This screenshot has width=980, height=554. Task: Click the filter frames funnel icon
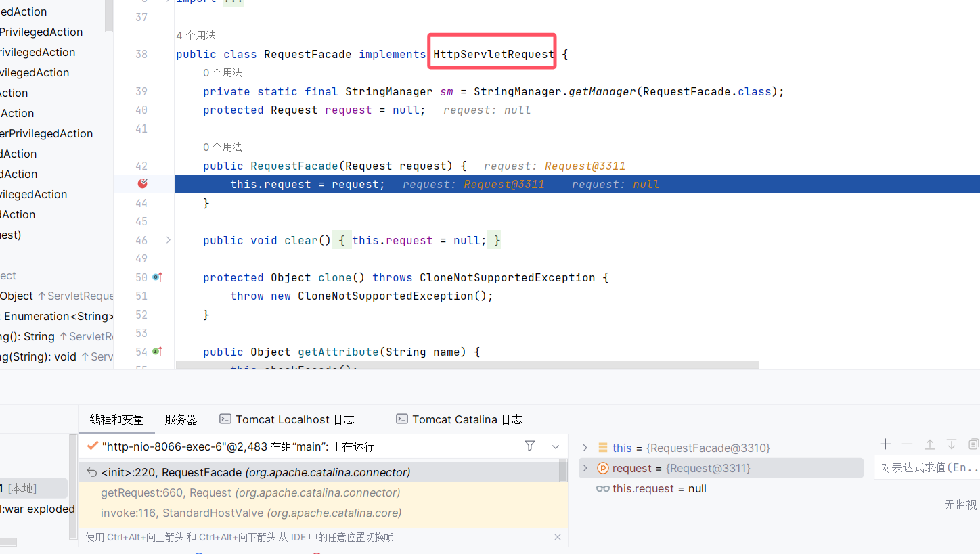tap(530, 446)
